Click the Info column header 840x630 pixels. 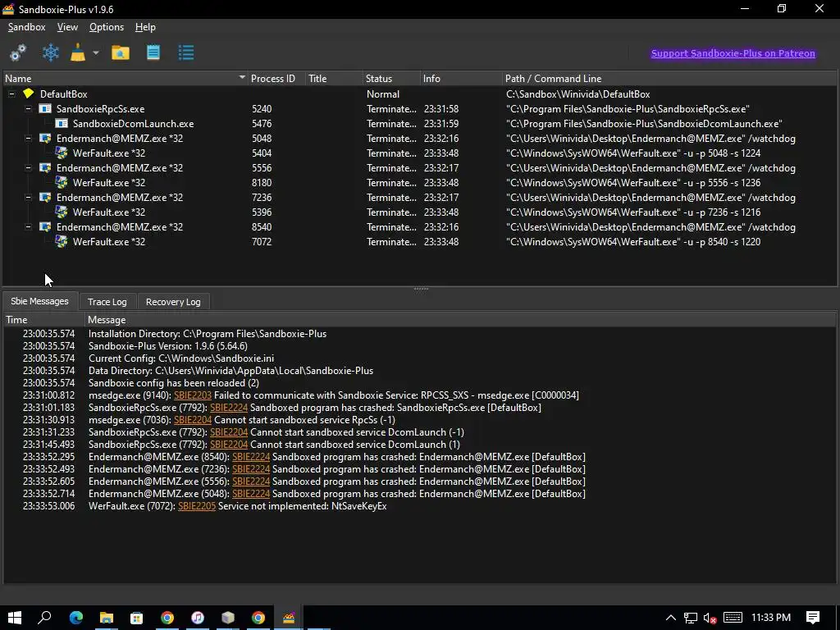point(461,78)
